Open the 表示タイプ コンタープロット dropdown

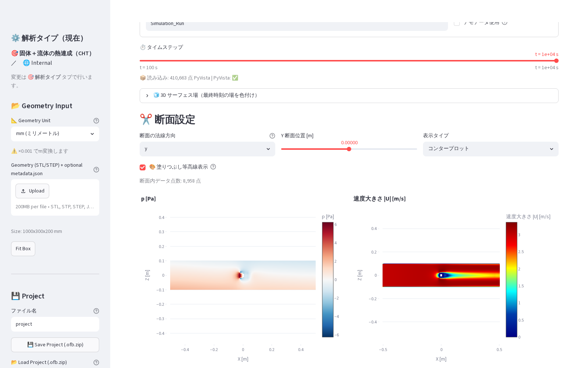pyautogui.click(x=491, y=149)
